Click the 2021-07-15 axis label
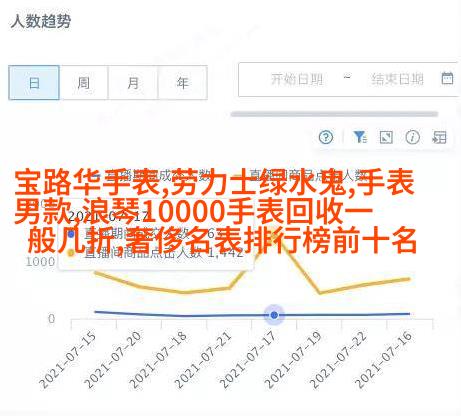Viewport: 461px width, 416px height. [x=68, y=359]
